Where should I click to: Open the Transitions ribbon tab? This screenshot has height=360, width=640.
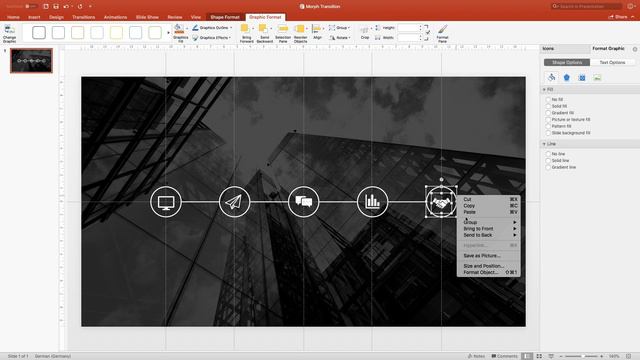pos(83,17)
